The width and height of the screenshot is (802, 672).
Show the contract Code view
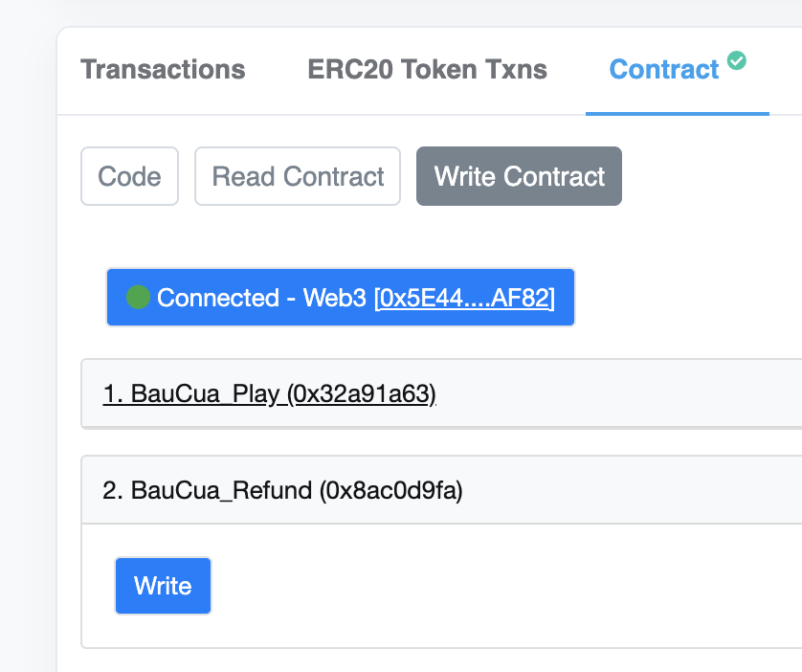[129, 176]
